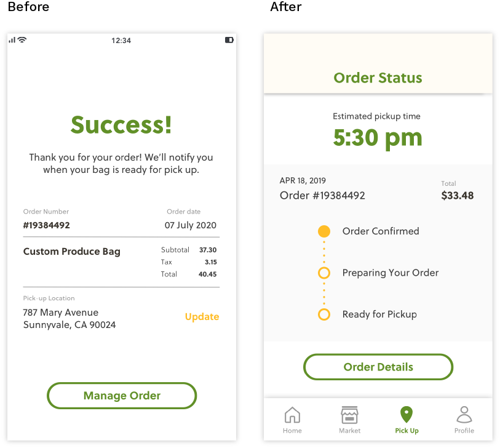Switch to the Market tab label
500x448 pixels.
349,431
